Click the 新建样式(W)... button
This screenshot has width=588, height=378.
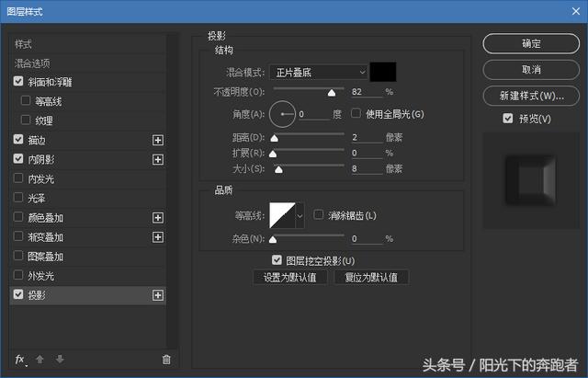point(531,96)
